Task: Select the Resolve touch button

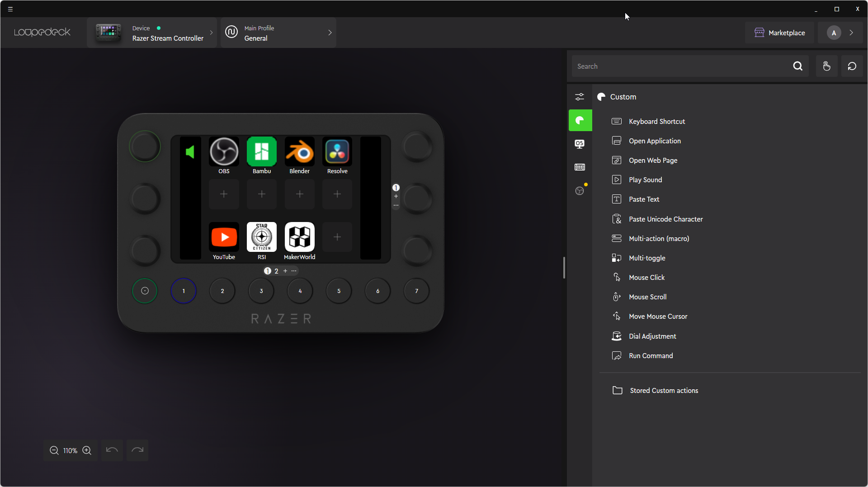Action: pyautogui.click(x=337, y=152)
